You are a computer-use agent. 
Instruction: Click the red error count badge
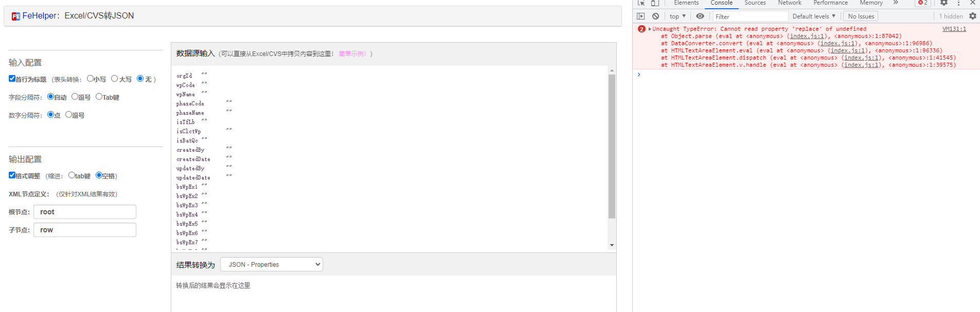pyautogui.click(x=923, y=3)
